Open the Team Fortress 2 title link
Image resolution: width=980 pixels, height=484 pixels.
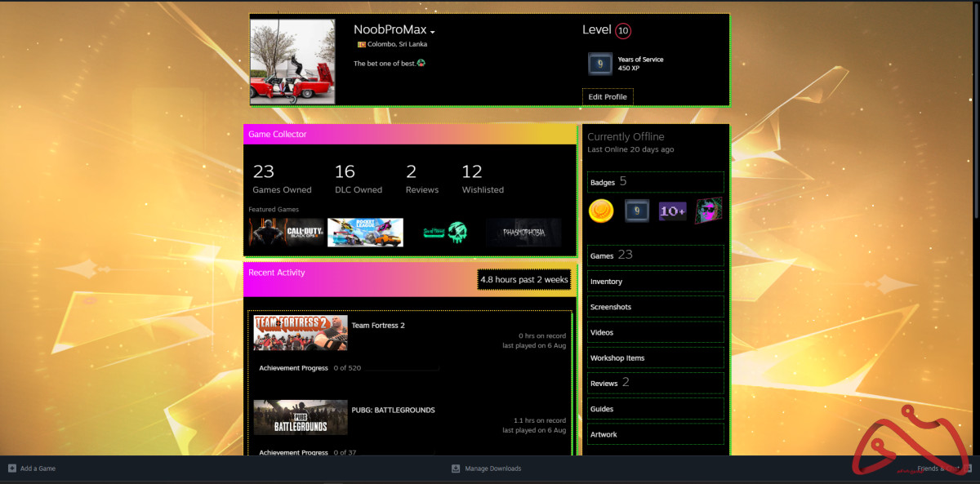point(378,325)
